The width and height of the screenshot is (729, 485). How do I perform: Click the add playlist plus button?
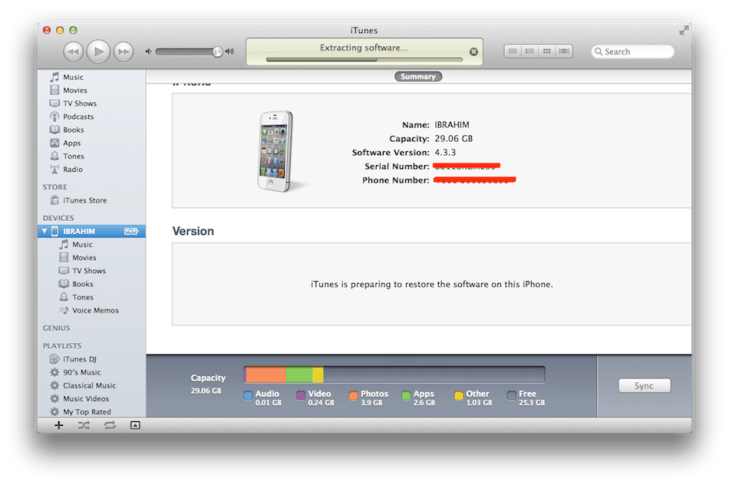pyautogui.click(x=58, y=425)
